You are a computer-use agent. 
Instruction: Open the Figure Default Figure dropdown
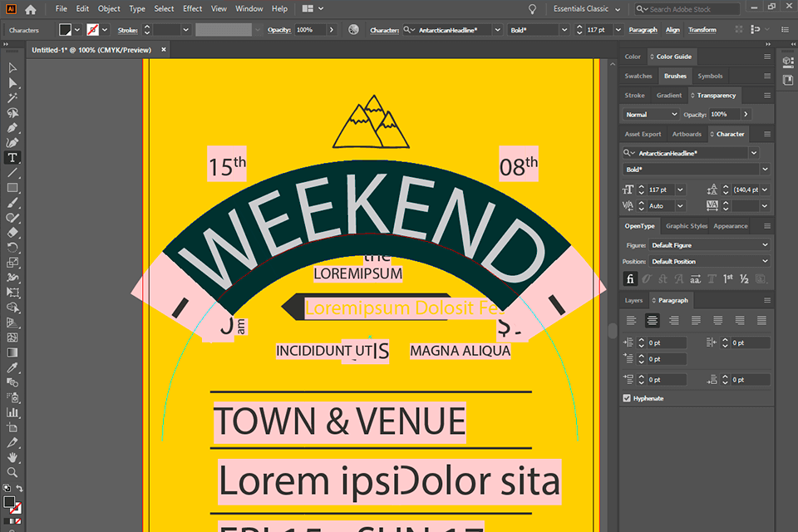pyautogui.click(x=709, y=245)
